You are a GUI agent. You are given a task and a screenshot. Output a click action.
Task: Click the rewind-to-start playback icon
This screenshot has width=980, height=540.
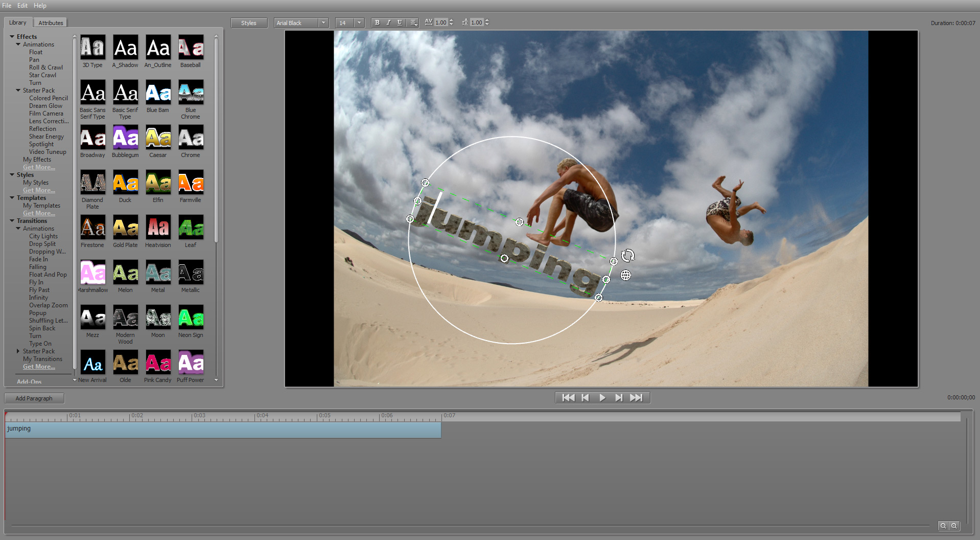click(567, 397)
